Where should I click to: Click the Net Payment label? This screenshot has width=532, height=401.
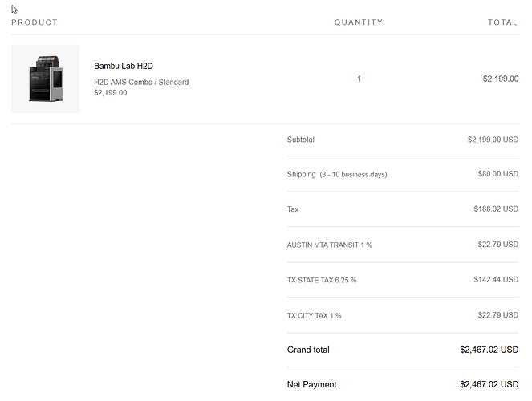[311, 384]
